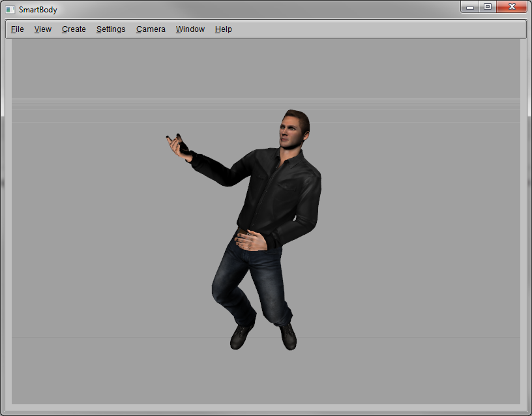
Task: Minimize the SmartBody window
Action: [x=470, y=7]
